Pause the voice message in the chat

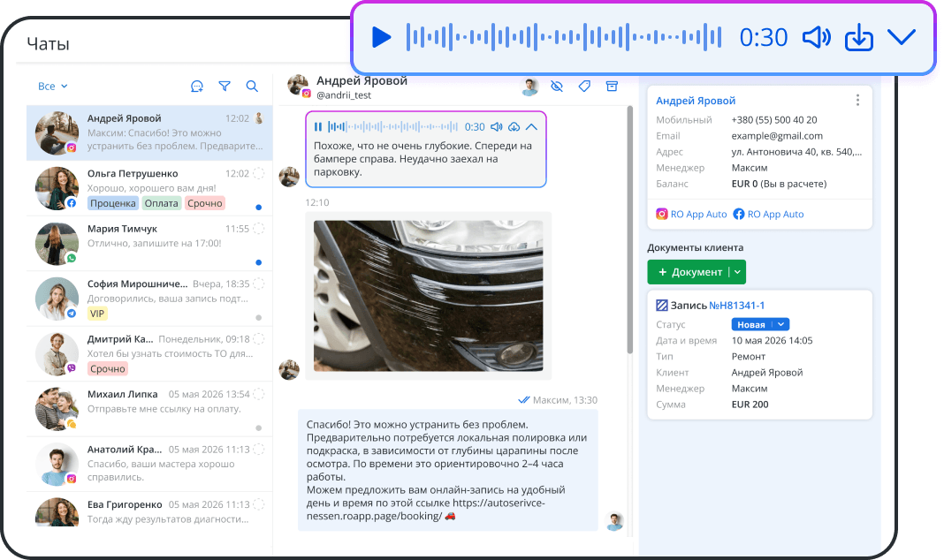click(x=318, y=127)
